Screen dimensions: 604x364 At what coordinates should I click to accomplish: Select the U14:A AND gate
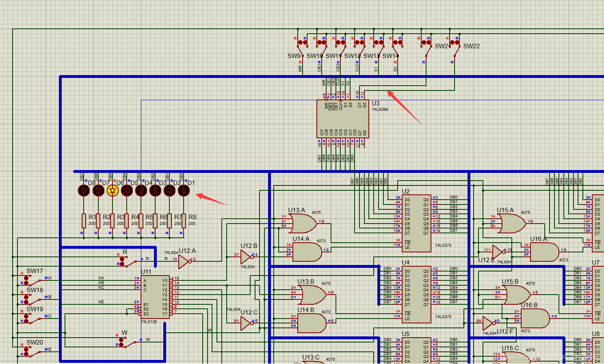coord(307,252)
